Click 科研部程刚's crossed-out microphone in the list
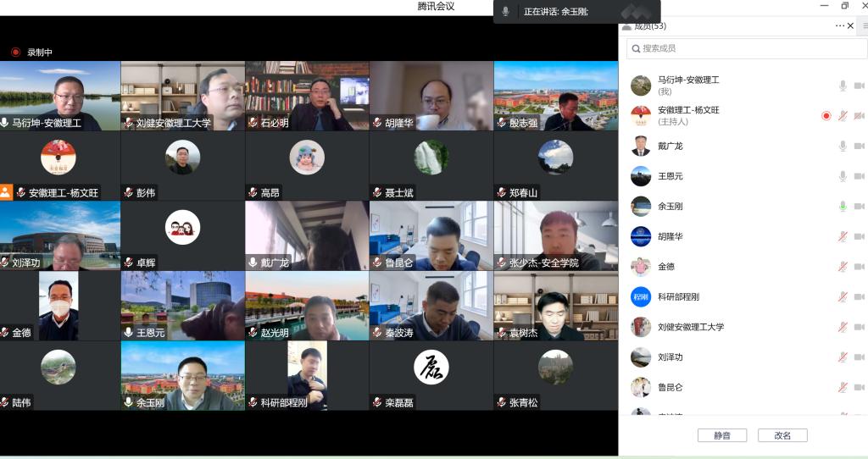 pos(843,297)
